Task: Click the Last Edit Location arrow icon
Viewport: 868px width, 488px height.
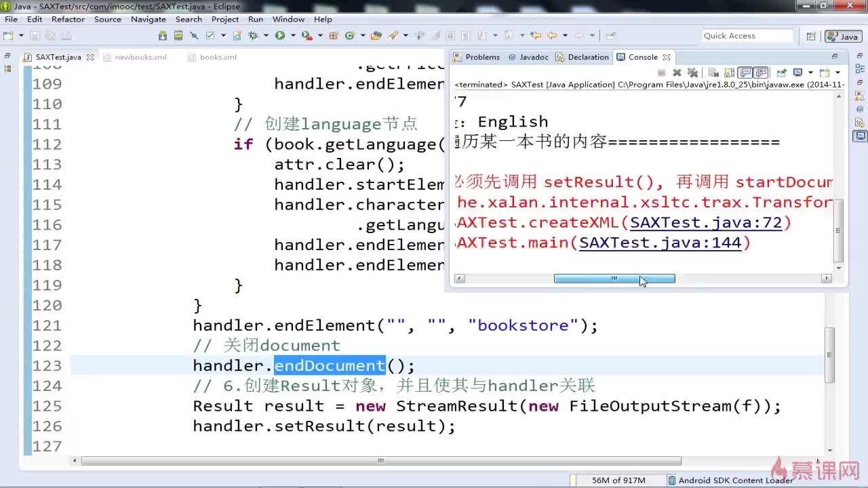Action: click(x=536, y=36)
